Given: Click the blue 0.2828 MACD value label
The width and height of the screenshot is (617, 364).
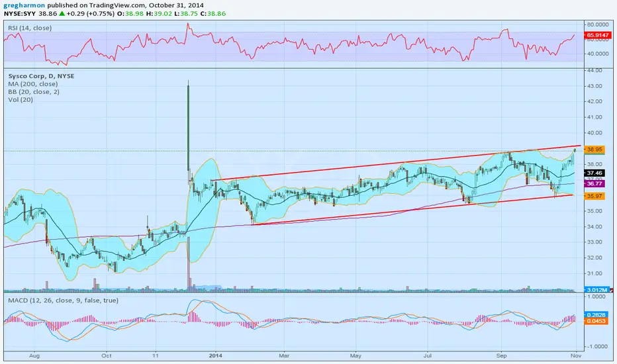Looking at the screenshot, I should (596, 315).
